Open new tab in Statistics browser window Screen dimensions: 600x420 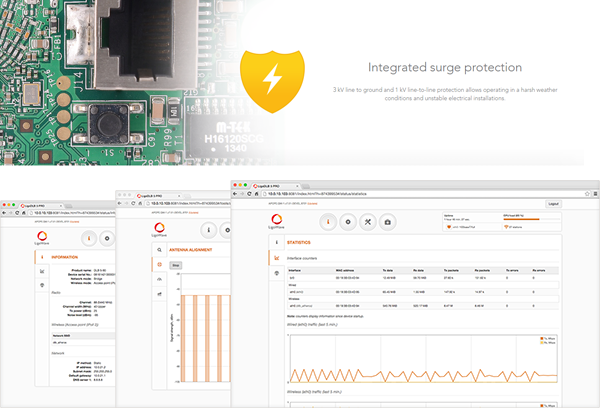pyautogui.click(x=306, y=186)
